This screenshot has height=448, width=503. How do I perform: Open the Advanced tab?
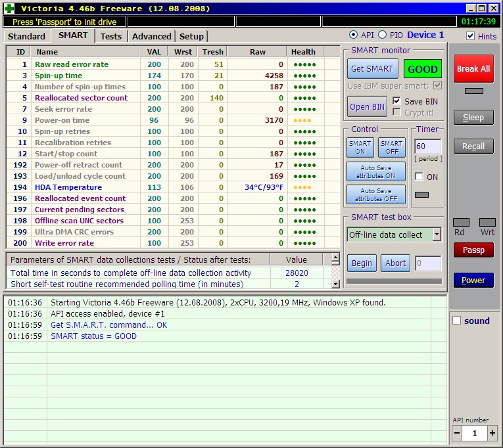(x=151, y=36)
